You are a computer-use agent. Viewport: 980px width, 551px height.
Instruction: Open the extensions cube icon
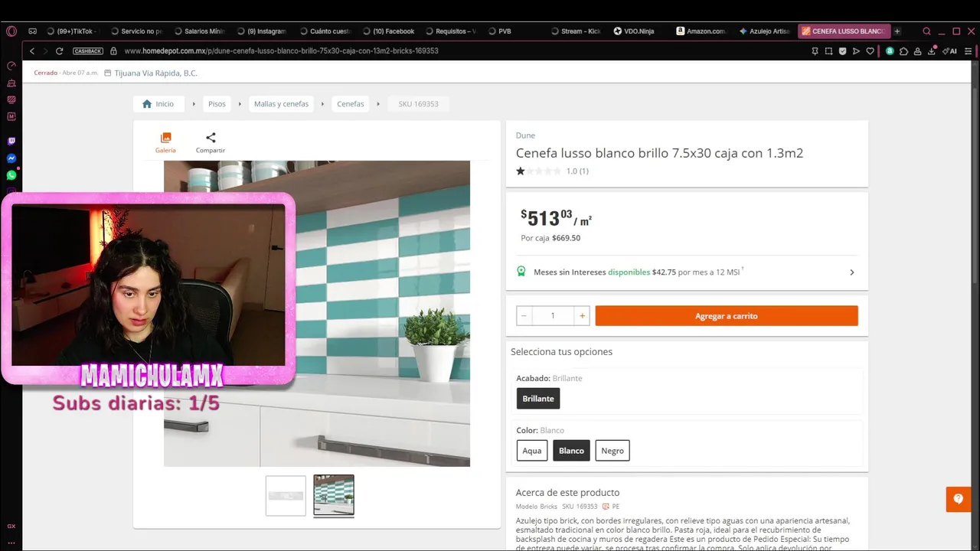point(904,51)
